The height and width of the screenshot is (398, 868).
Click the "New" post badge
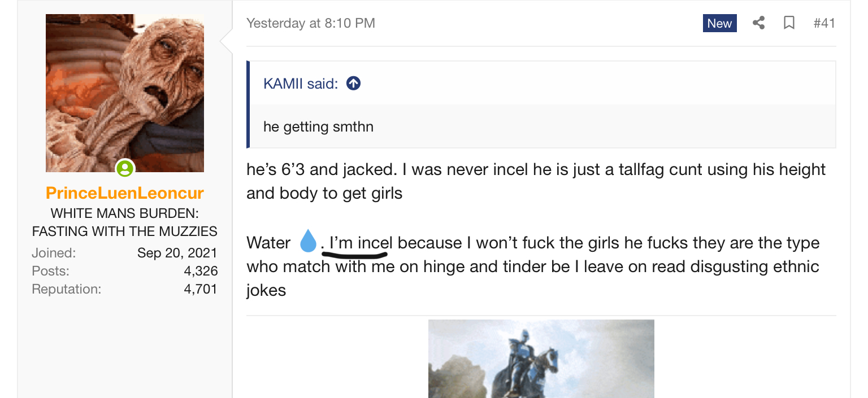click(720, 23)
